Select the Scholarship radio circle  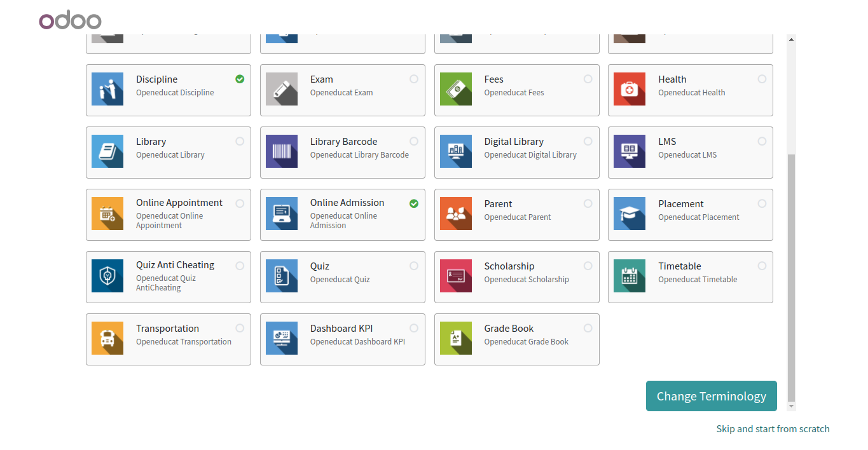588,266
